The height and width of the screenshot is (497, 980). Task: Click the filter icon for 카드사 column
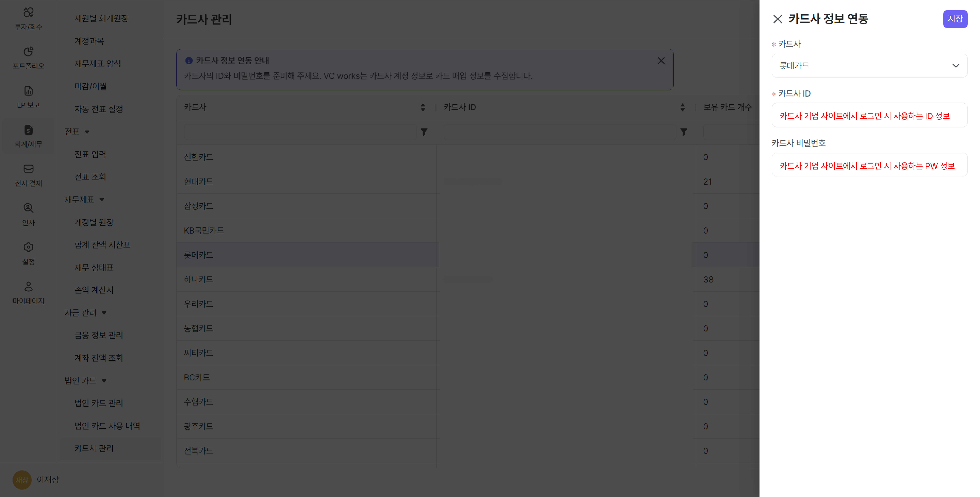pyautogui.click(x=424, y=132)
